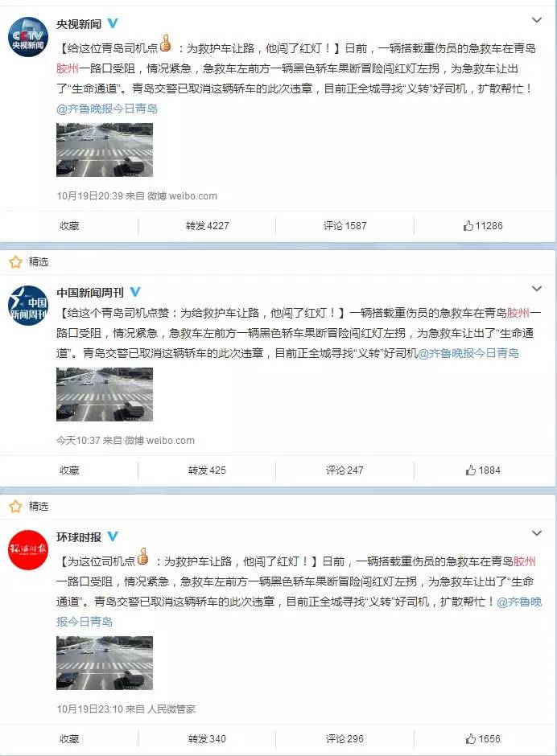Like the 环球时报 post with 1656 likes
Screen dimensions: 557x756
point(483,738)
